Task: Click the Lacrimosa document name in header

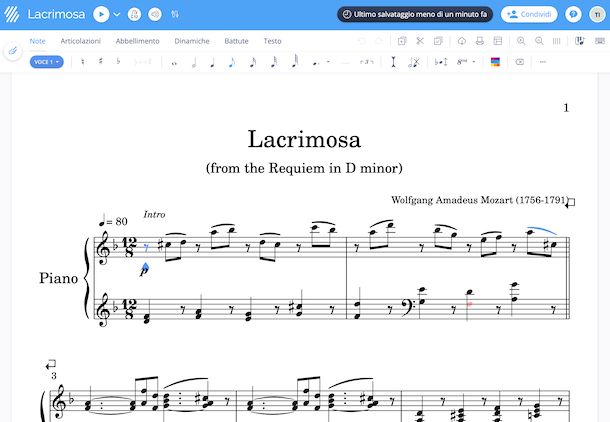Action: click(56, 14)
